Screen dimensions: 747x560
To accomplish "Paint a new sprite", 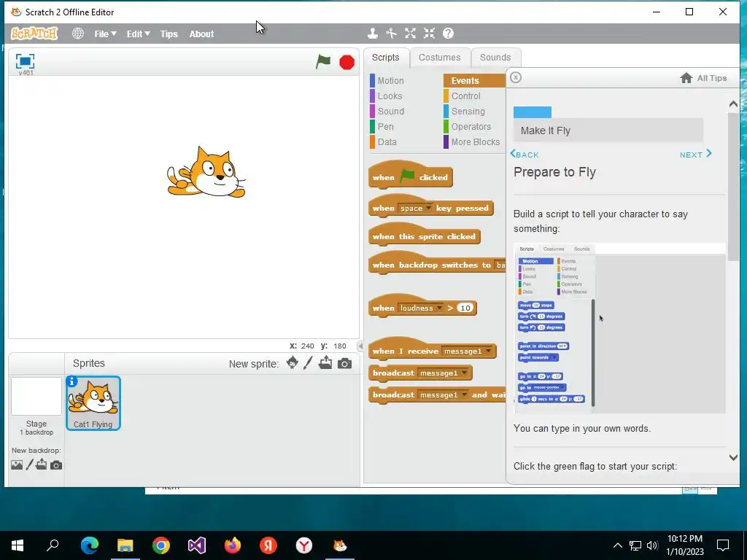I will point(308,363).
